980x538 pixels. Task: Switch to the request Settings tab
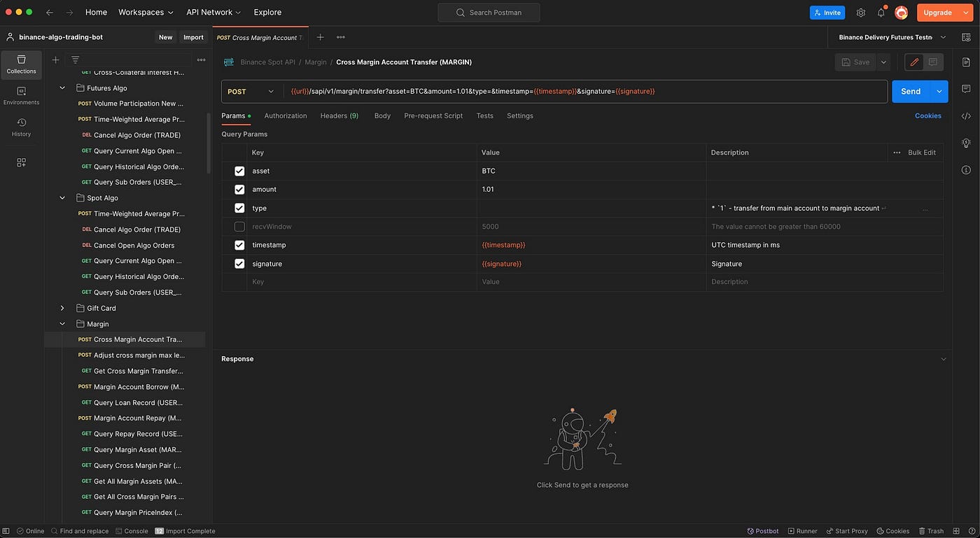[x=520, y=115]
